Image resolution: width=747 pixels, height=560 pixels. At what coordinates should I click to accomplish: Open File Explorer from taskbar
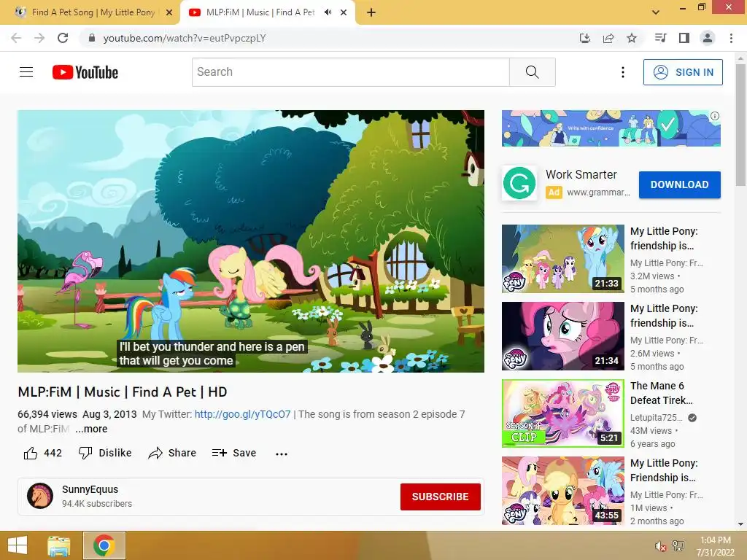[x=59, y=545]
